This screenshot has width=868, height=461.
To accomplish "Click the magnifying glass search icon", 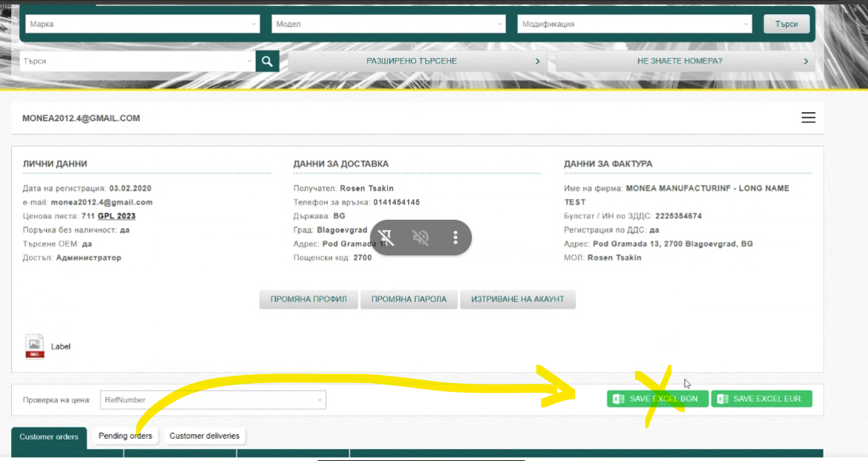I will pos(266,61).
